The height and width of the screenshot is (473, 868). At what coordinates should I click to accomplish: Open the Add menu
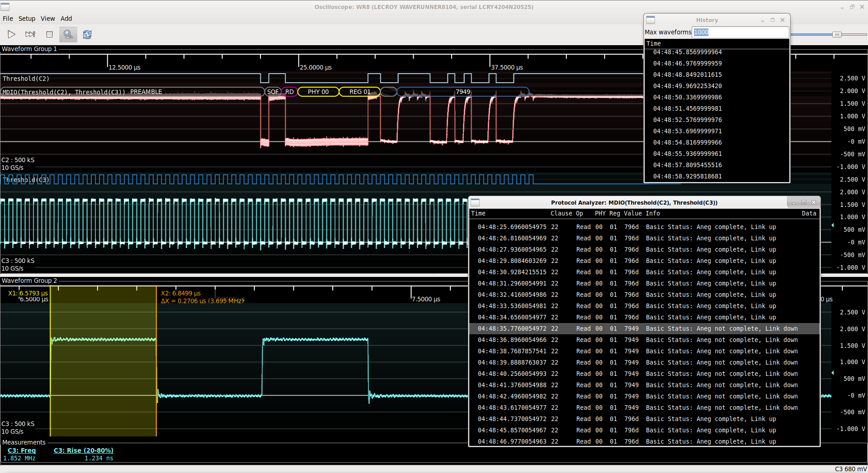66,19
